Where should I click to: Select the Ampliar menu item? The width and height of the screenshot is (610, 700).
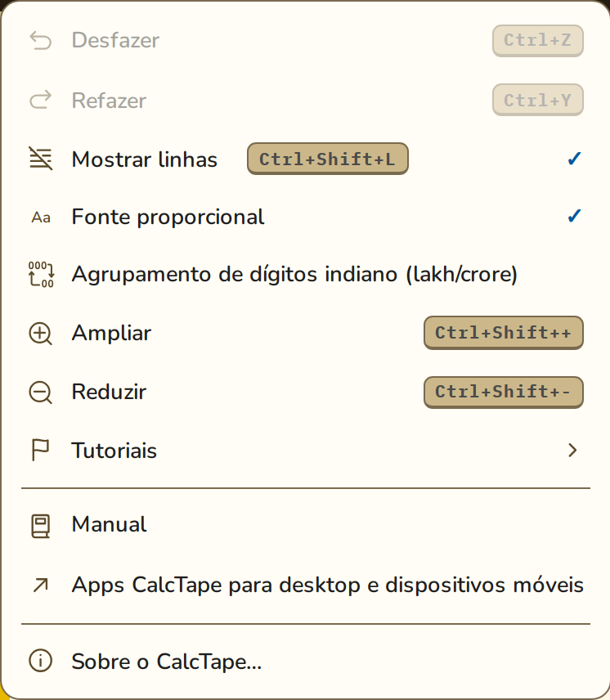tap(306, 333)
